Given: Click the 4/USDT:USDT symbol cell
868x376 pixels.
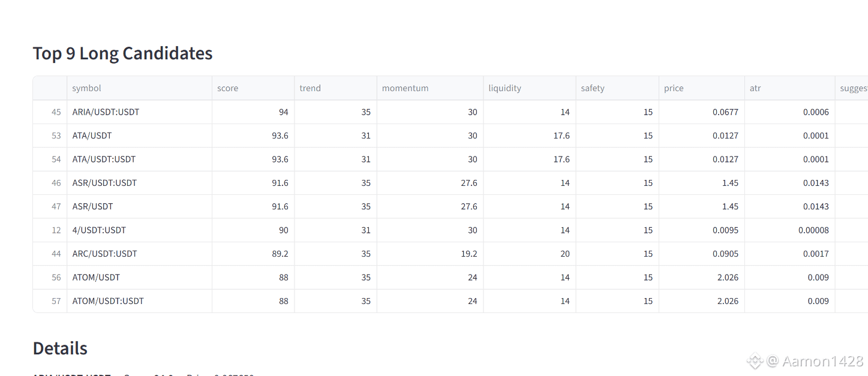Looking at the screenshot, I should (99, 230).
